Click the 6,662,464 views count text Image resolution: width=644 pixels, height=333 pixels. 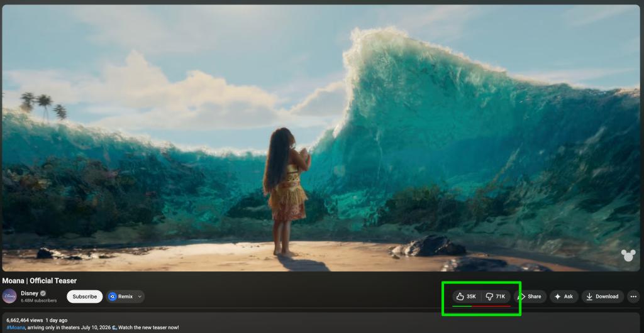(x=25, y=320)
